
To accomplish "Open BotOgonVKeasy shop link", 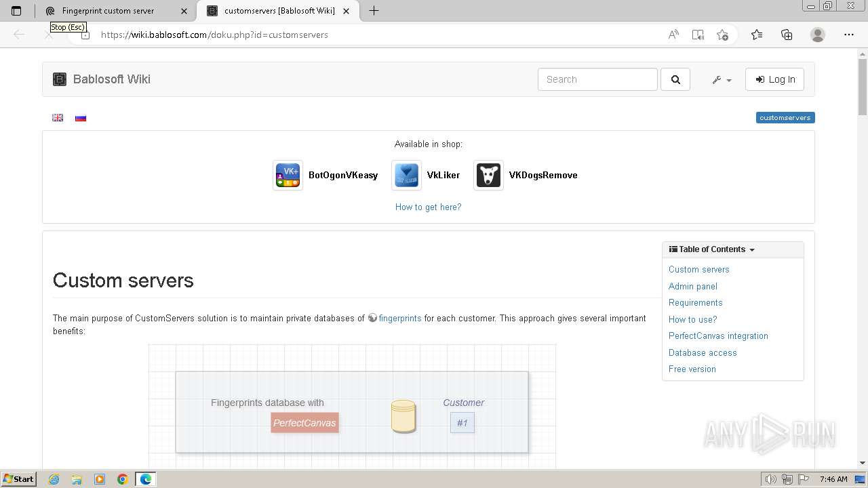I will [343, 175].
